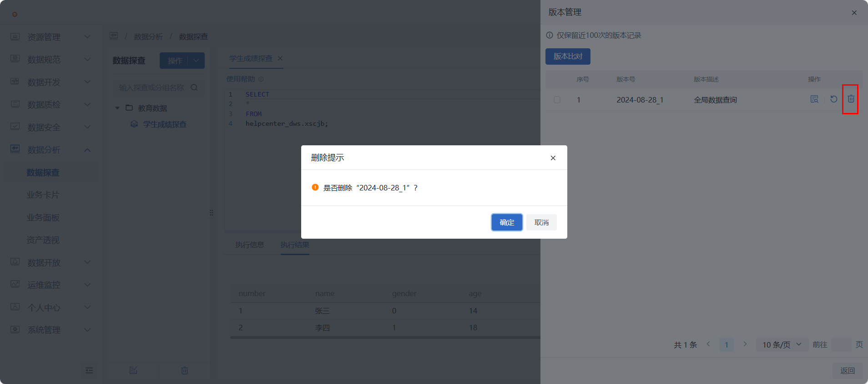Click the search magnifier icon

coord(194,87)
